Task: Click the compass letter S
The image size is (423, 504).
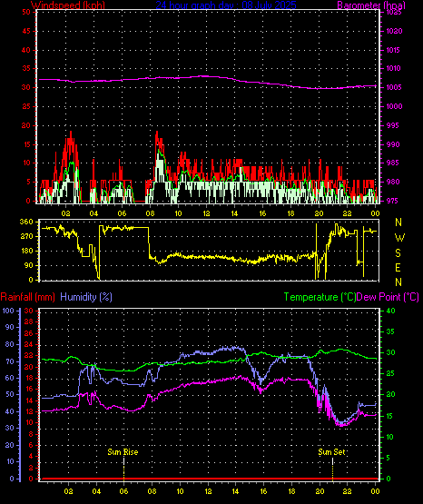Action: [398, 253]
